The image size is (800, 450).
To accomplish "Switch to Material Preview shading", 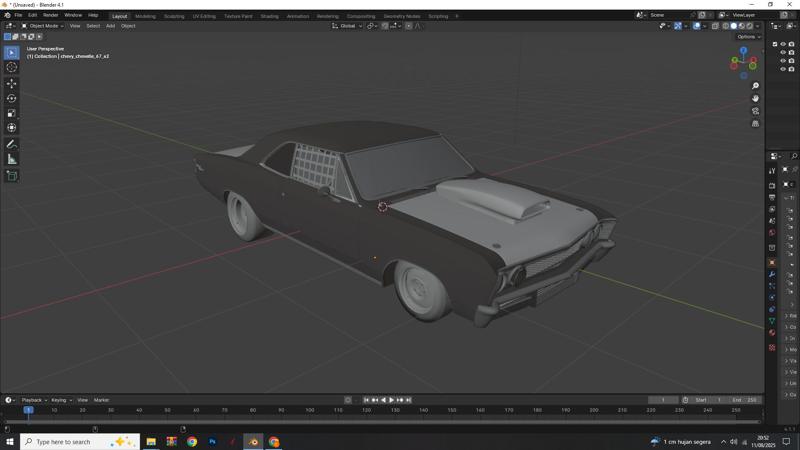I will [742, 26].
